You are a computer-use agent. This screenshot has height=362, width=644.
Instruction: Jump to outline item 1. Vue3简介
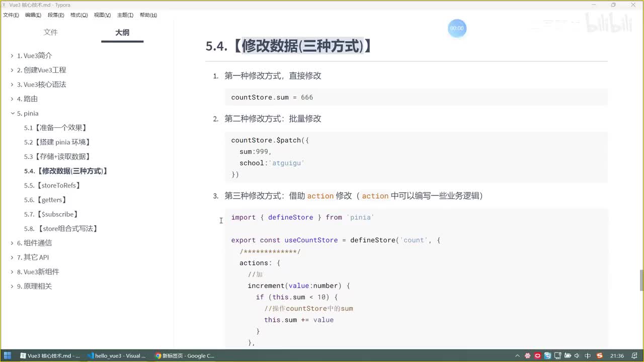click(x=34, y=56)
